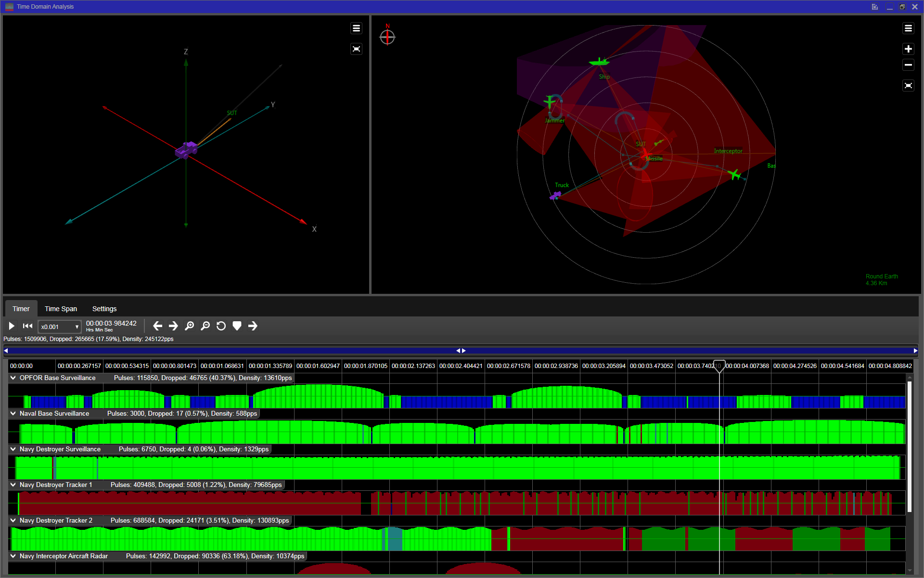
Task: Open the map view hamburger menu
Action: [x=909, y=28]
